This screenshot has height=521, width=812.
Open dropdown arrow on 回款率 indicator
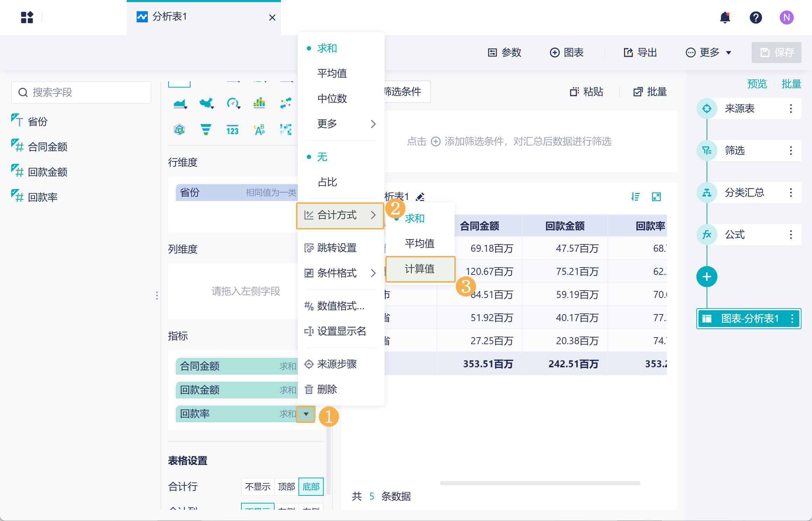point(306,414)
